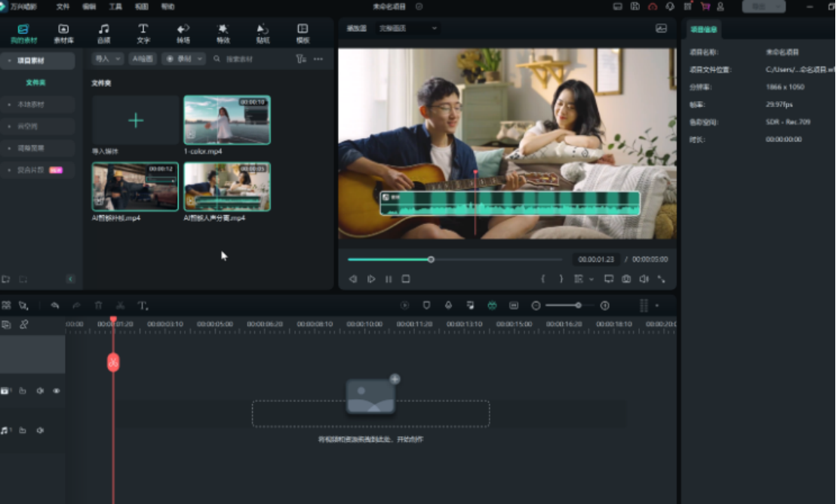Click the undo arrow in timeline toolbar
The image size is (836, 504).
point(55,306)
